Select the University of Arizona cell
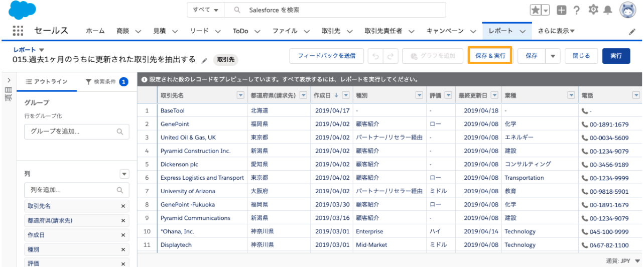 [202, 191]
